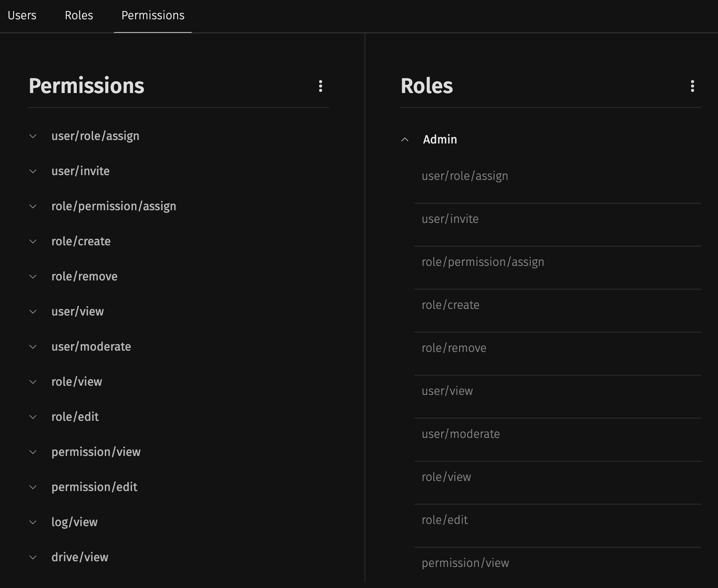
Task: Select permission/view under Admin role
Action: [465, 563]
